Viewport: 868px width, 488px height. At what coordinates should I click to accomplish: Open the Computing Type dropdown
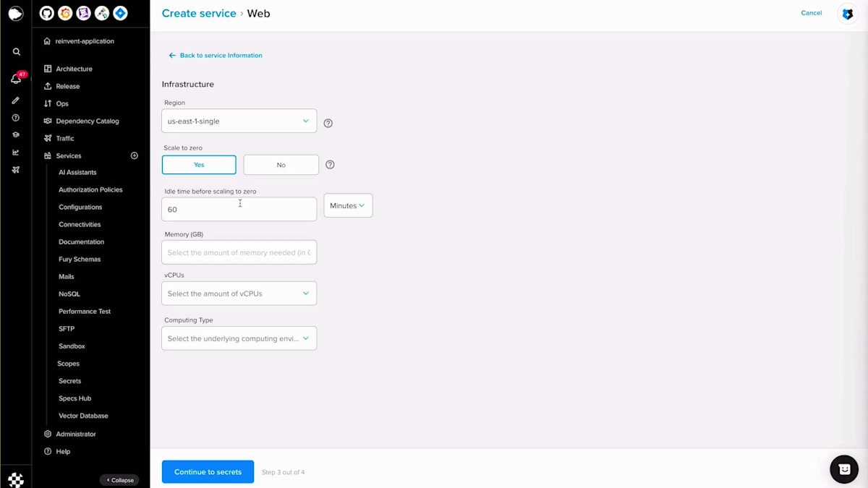[239, 338]
